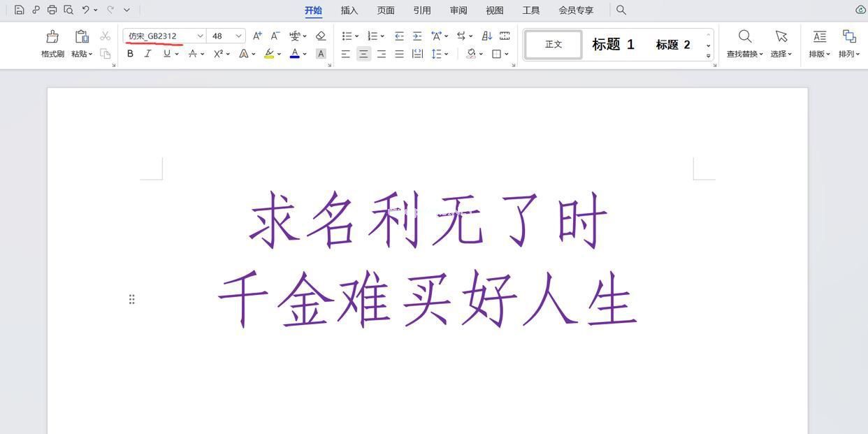Viewport: 868px width, 434px height.
Task: Click the numbered list icon
Action: point(373,36)
